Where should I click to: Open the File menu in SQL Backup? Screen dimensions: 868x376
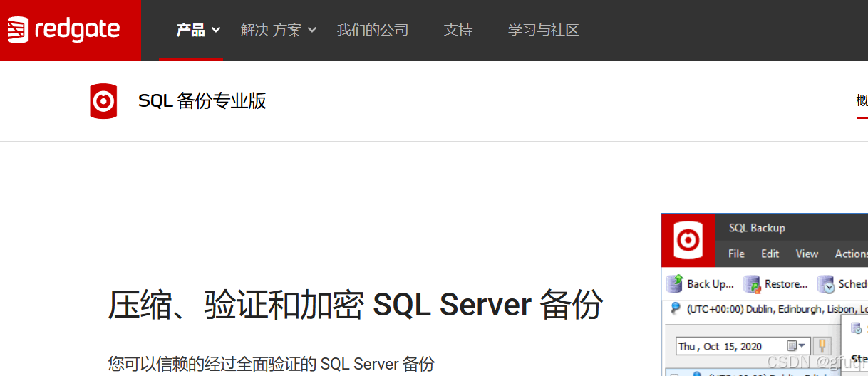[736, 254]
